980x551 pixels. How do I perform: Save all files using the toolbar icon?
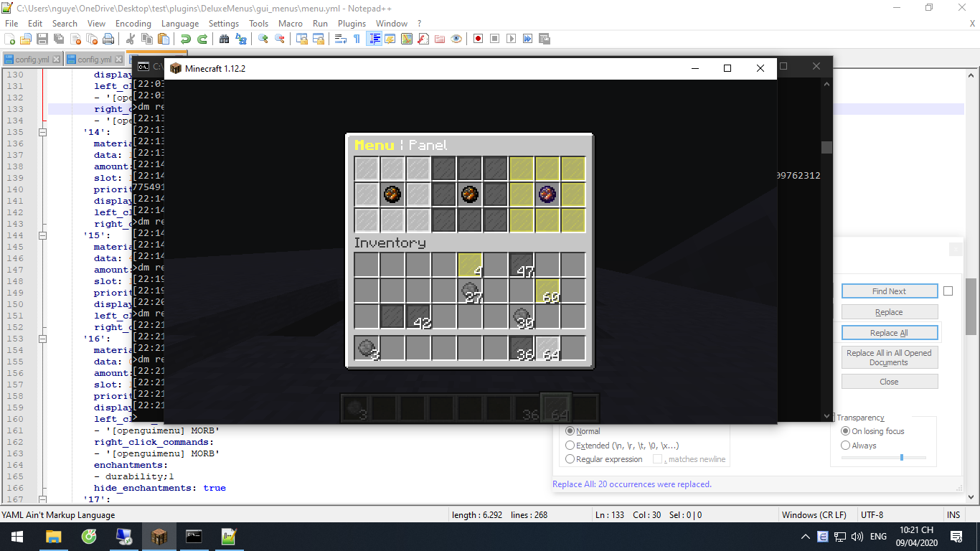(58, 39)
